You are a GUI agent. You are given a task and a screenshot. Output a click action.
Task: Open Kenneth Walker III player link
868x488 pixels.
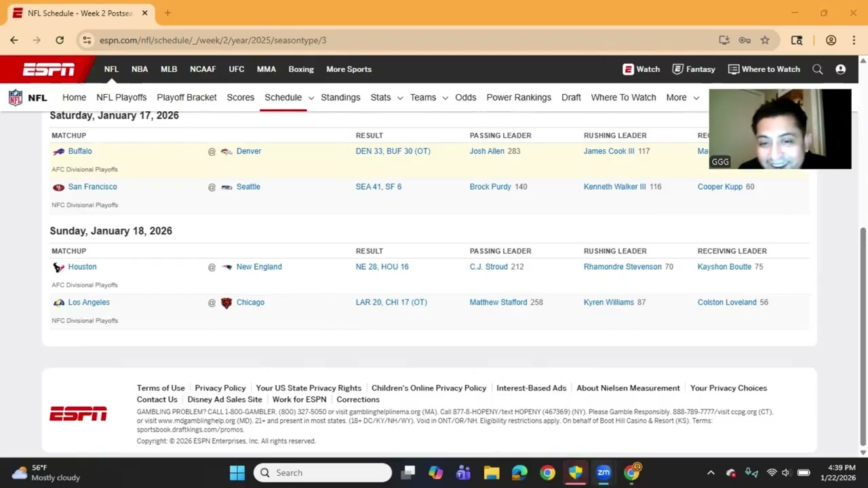[x=615, y=187]
